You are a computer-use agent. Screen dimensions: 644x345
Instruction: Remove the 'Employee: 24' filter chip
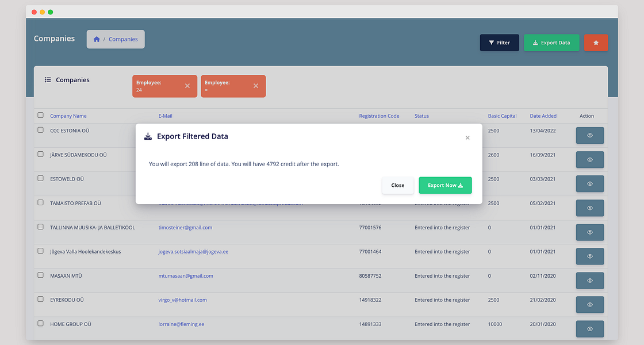tap(187, 86)
